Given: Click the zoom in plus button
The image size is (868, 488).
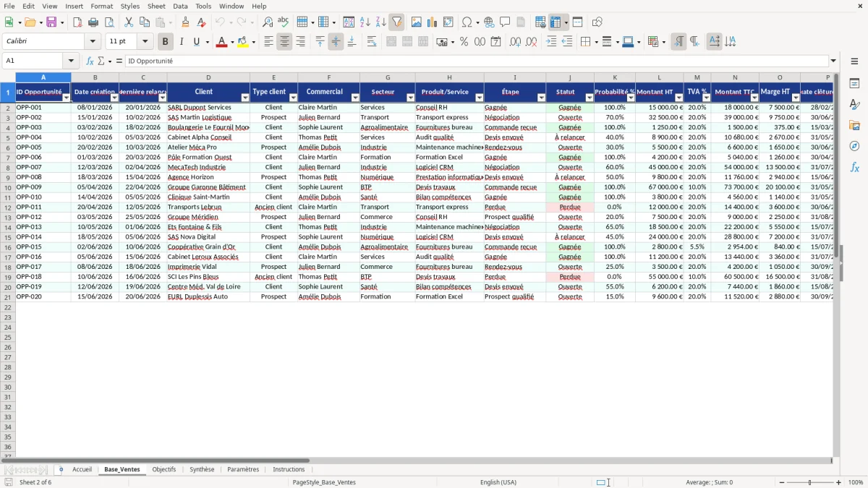Looking at the screenshot, I should (839, 482).
